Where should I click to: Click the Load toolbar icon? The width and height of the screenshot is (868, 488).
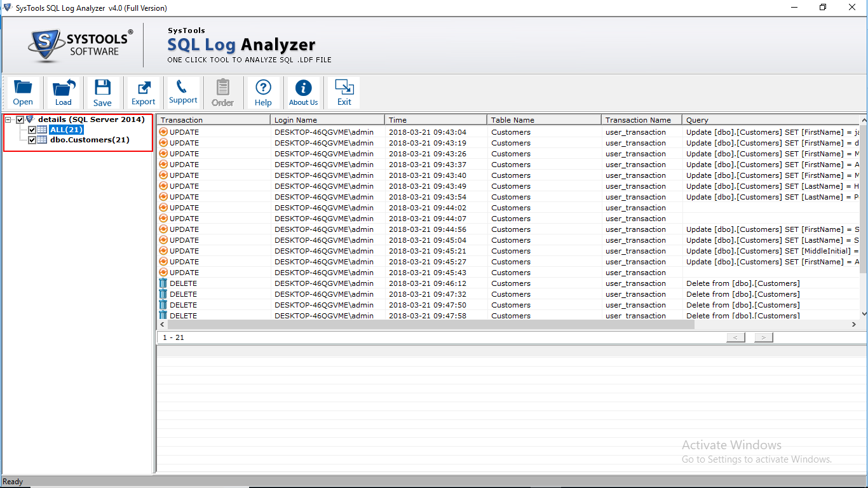pos(64,93)
